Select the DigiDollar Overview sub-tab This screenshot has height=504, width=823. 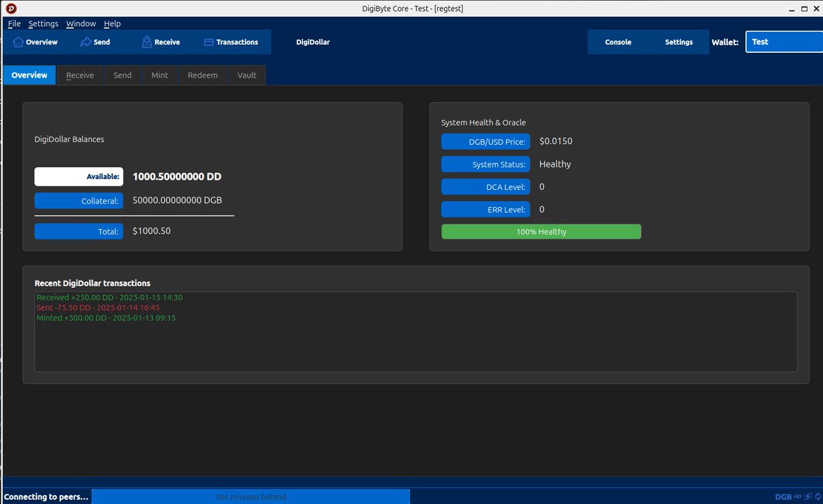(29, 75)
